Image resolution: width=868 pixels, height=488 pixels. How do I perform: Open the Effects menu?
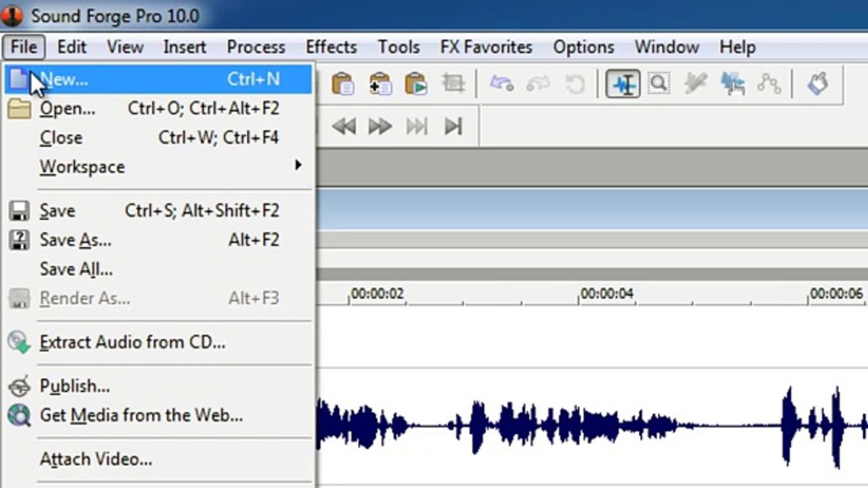(331, 47)
